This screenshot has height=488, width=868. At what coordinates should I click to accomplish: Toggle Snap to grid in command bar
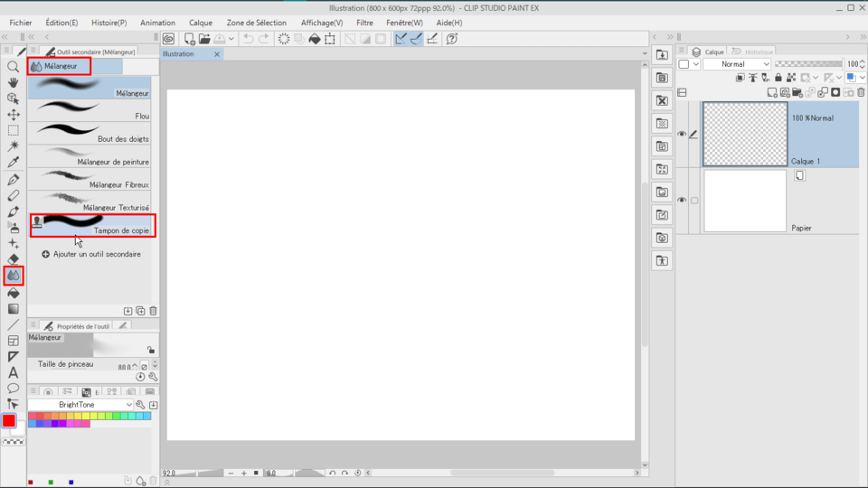pyautogui.click(x=432, y=39)
